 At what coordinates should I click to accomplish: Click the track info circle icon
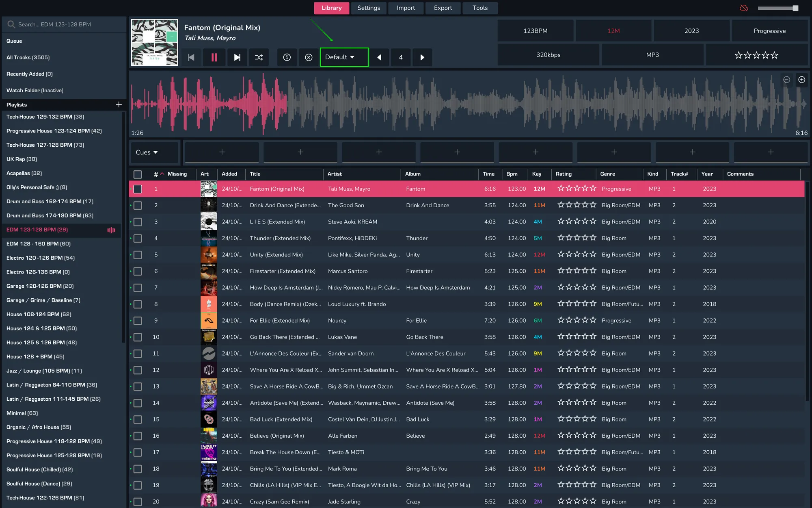pos(287,57)
